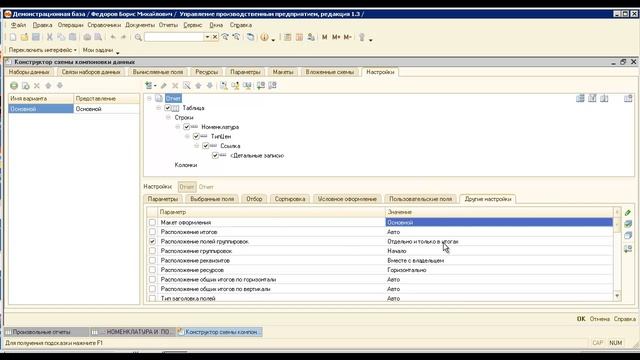Click the Print icon in main toolbar
Screen dimensions: 640x360
pyautogui.click(x=87, y=37)
